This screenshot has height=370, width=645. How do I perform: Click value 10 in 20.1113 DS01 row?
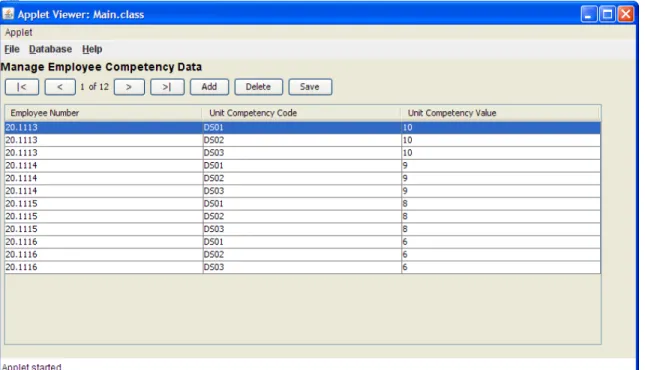501,128
